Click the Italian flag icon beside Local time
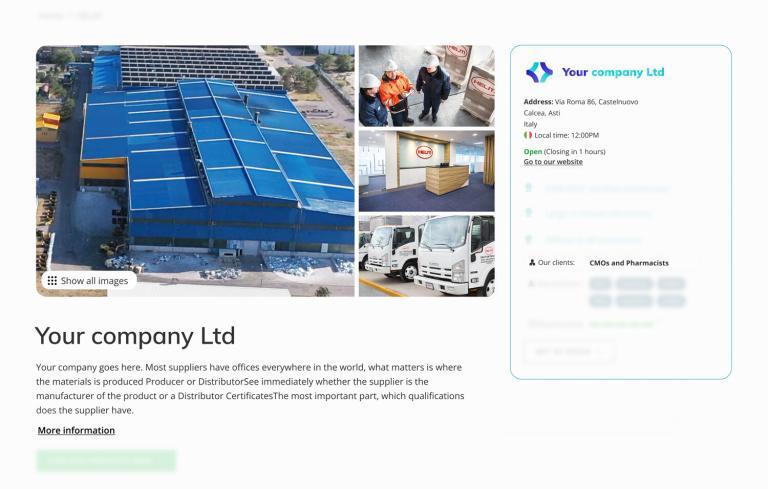 528,135
